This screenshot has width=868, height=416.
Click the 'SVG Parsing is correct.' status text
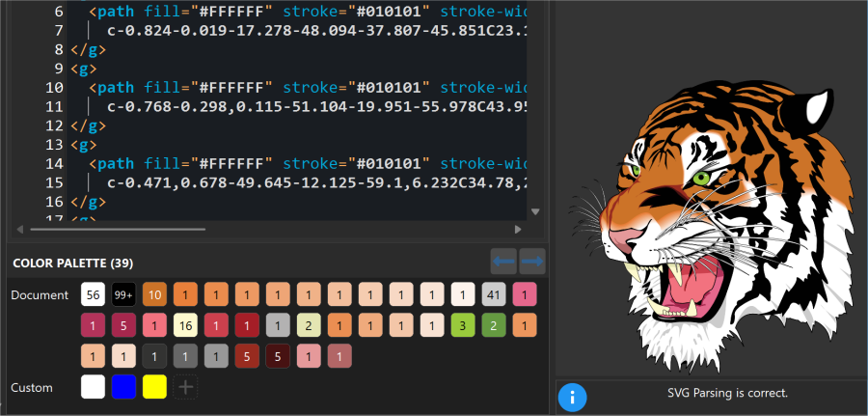(x=727, y=393)
